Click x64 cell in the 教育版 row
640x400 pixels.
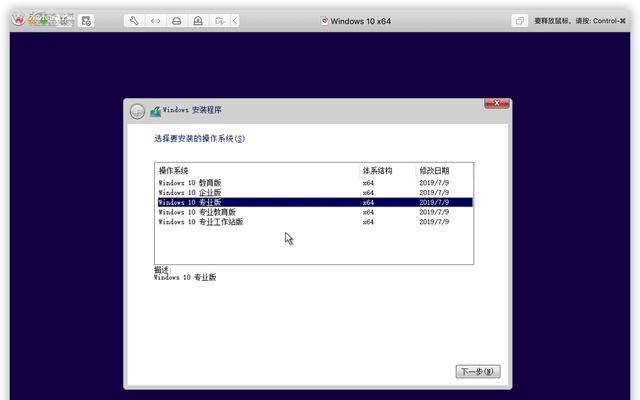pos(368,183)
